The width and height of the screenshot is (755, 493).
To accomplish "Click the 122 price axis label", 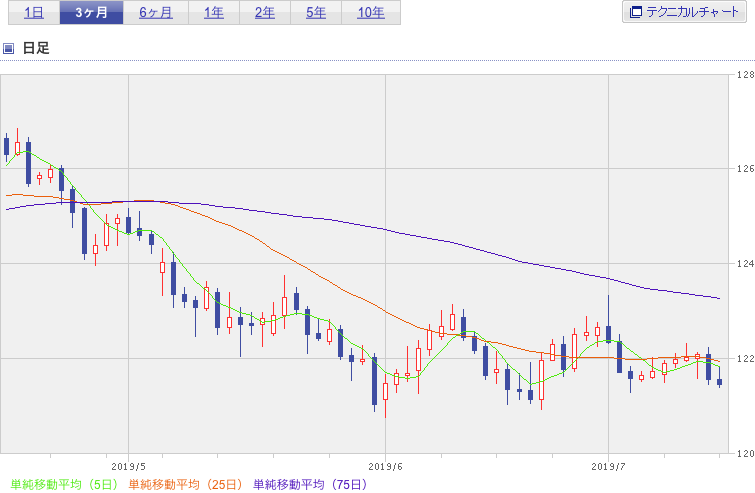I will tap(745, 358).
